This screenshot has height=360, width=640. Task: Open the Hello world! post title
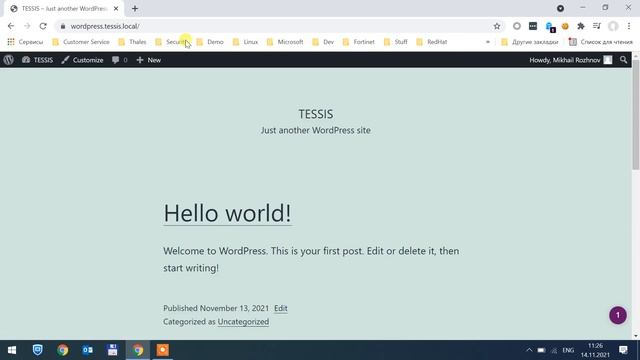pos(227,213)
